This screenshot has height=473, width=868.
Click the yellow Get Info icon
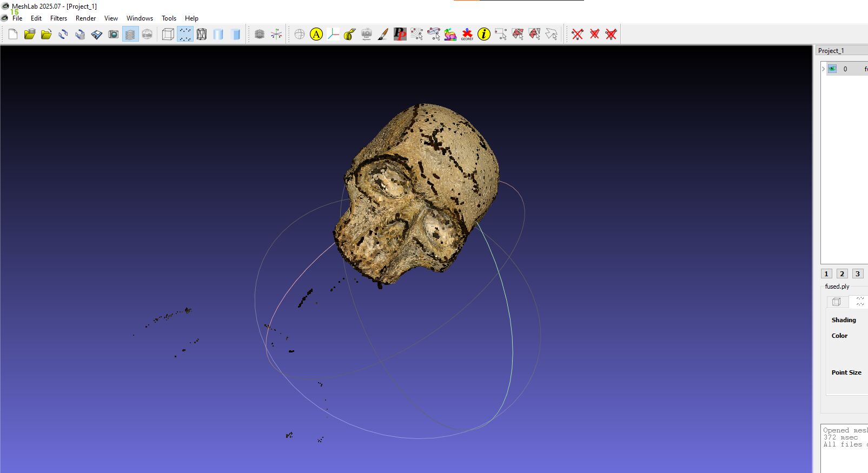[x=484, y=35]
